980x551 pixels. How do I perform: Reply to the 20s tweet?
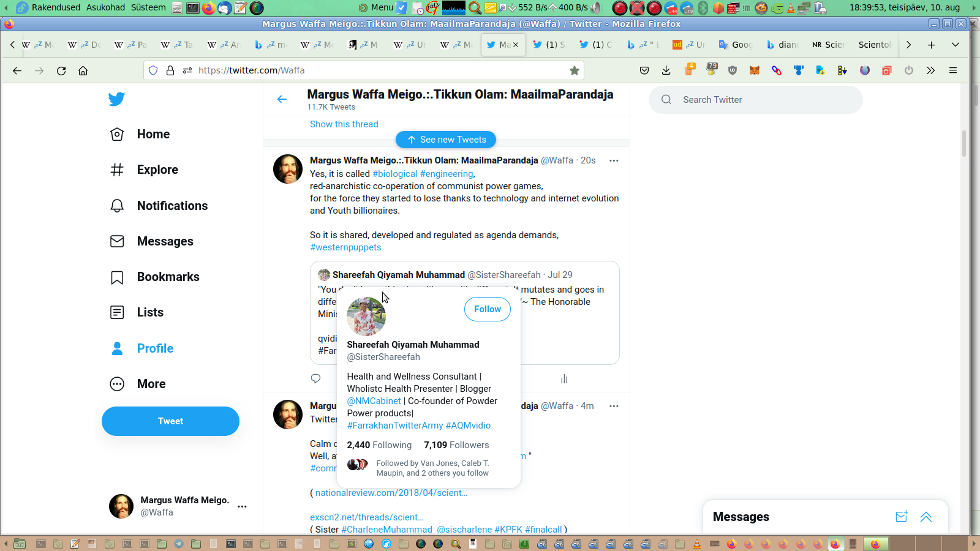[315, 379]
